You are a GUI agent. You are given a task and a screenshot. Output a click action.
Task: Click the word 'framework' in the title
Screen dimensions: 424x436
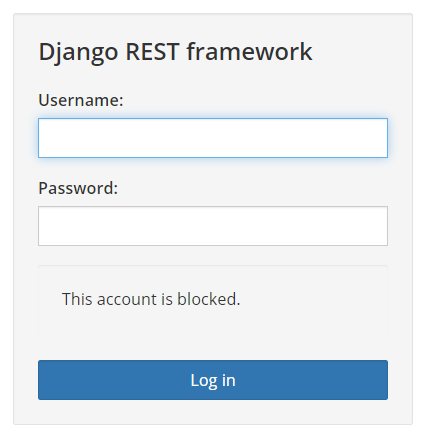point(249,51)
